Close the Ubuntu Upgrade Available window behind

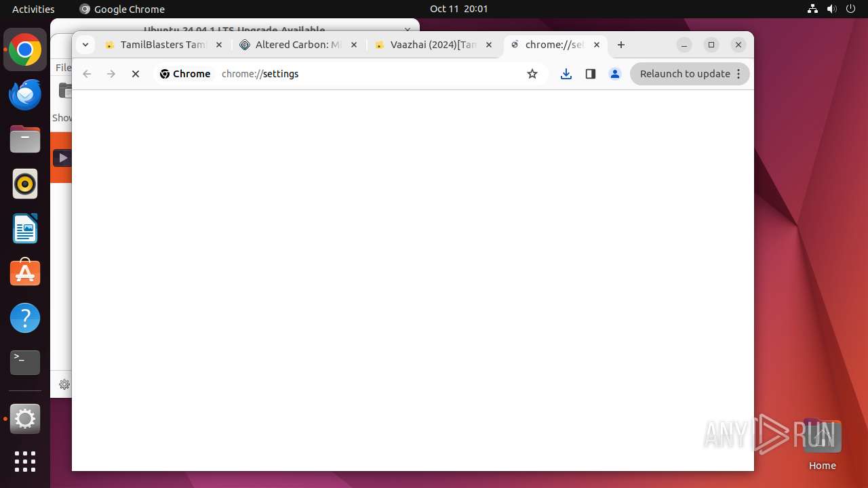pos(408,30)
